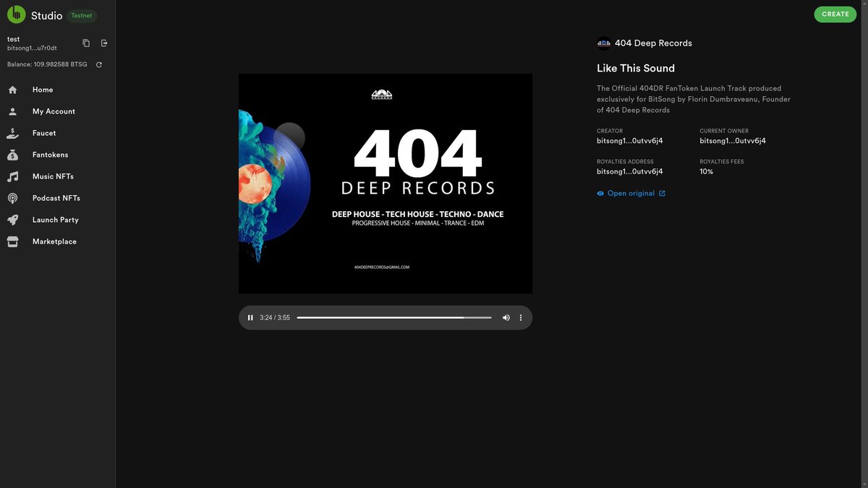
Task: Seek along the audio progress bar
Action: point(394,317)
